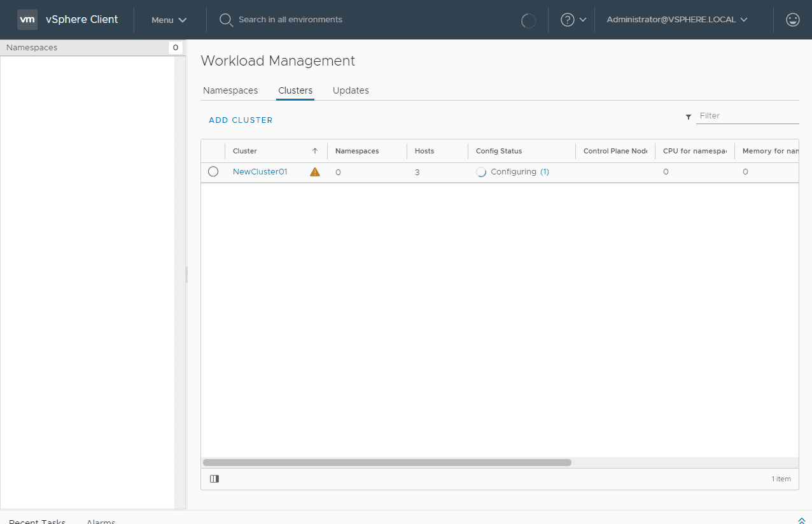812x524 pixels.
Task: Open the NewCluster01 link
Action: click(260, 171)
